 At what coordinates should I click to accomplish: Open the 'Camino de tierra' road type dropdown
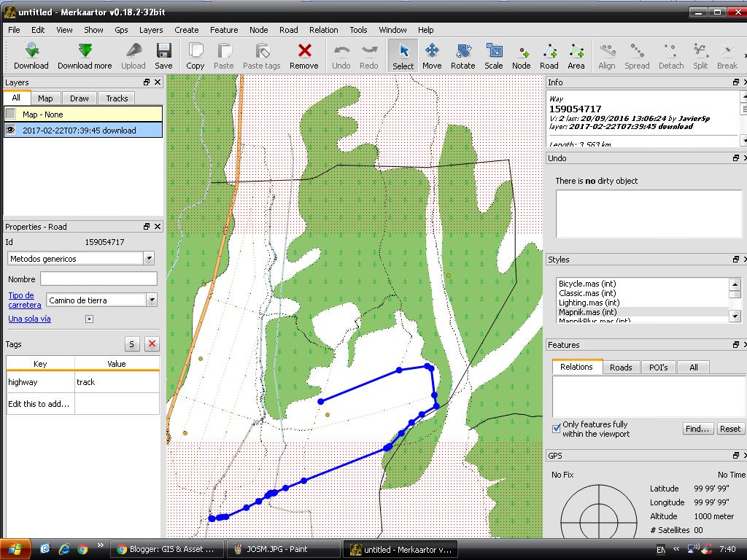(x=151, y=300)
